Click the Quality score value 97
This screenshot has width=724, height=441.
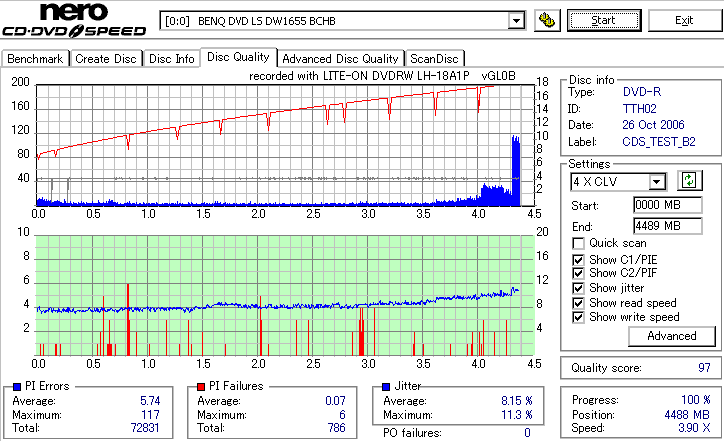704,368
